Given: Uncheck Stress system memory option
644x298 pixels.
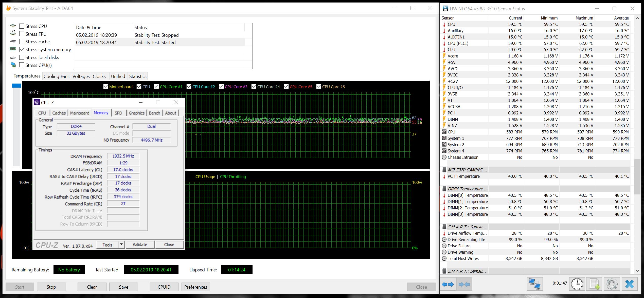Looking at the screenshot, I should [x=22, y=50].
